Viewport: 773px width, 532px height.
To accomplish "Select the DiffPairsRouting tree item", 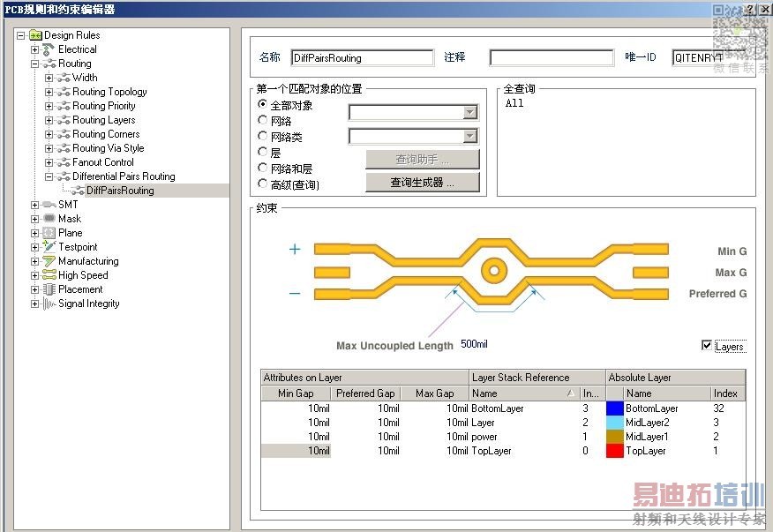I will pos(120,191).
